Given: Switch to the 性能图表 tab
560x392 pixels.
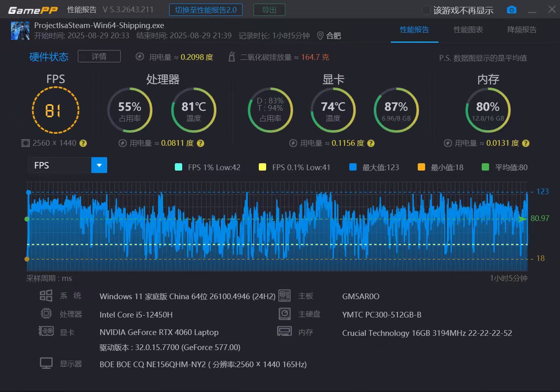Looking at the screenshot, I should [x=468, y=30].
